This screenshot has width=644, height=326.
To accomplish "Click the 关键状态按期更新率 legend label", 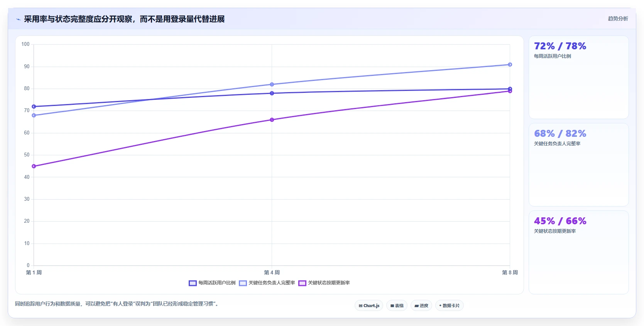I will (329, 283).
